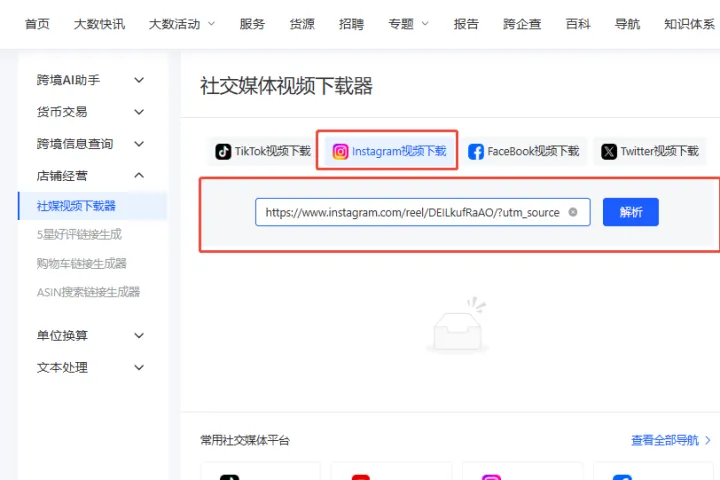Viewport: 720px width, 480px height.
Task: Open 5星好评链接生成 sidebar item
Action: coord(79,235)
